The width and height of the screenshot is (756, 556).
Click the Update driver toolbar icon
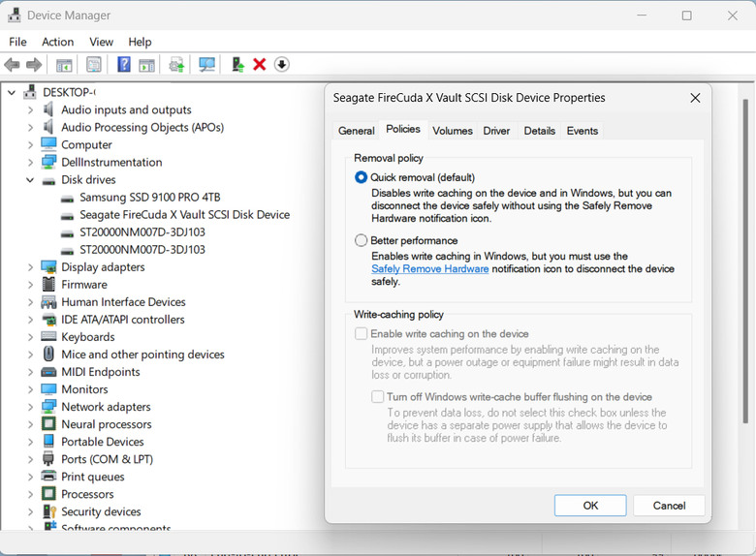[x=176, y=65]
